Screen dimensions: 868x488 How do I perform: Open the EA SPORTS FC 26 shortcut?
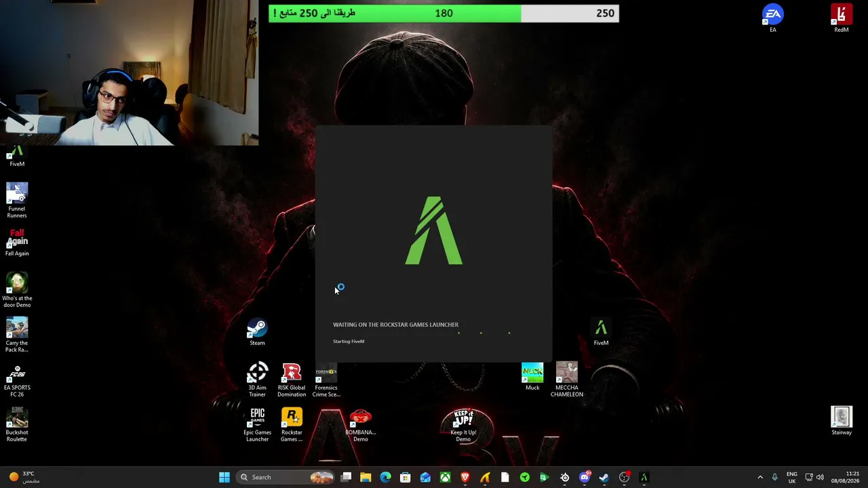pos(17,380)
